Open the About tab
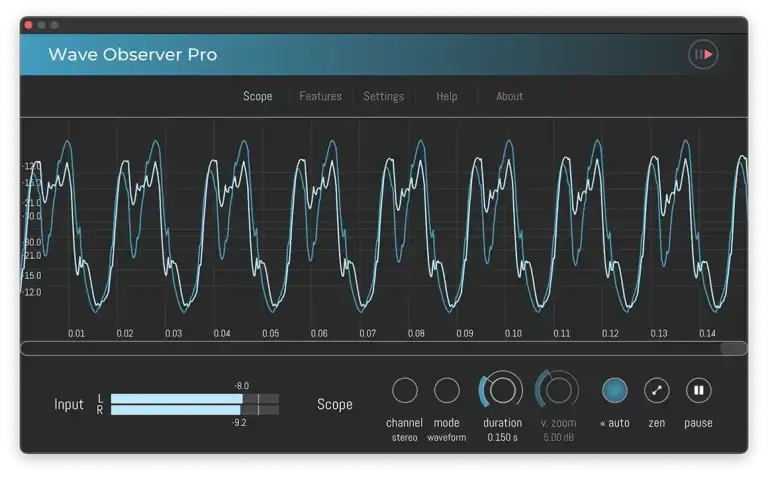This screenshot has width=768, height=477. pos(509,96)
